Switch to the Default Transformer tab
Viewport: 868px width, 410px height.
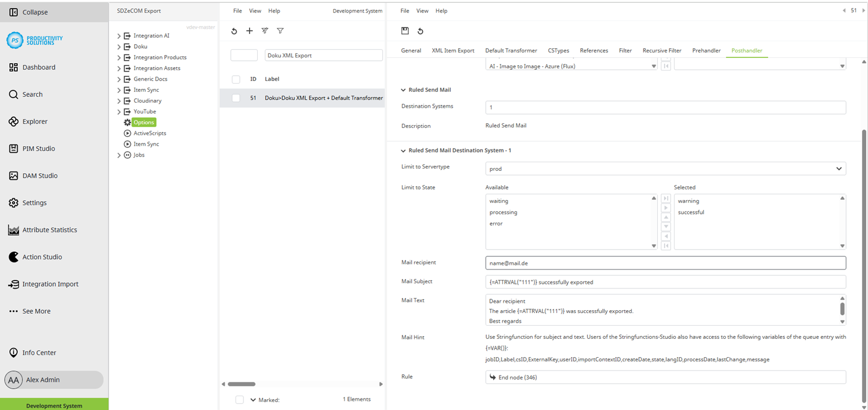click(511, 50)
